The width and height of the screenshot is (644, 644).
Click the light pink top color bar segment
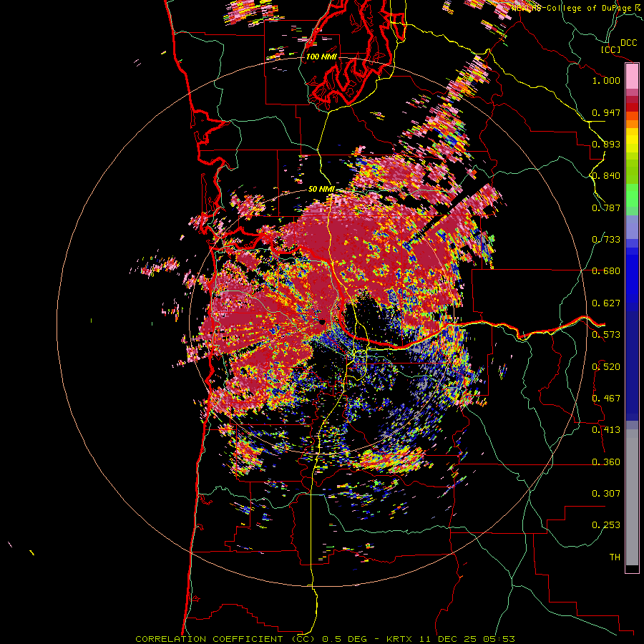coord(632,77)
